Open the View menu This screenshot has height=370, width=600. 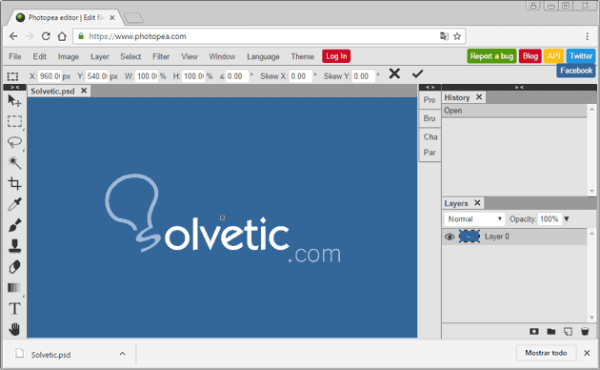(x=189, y=57)
